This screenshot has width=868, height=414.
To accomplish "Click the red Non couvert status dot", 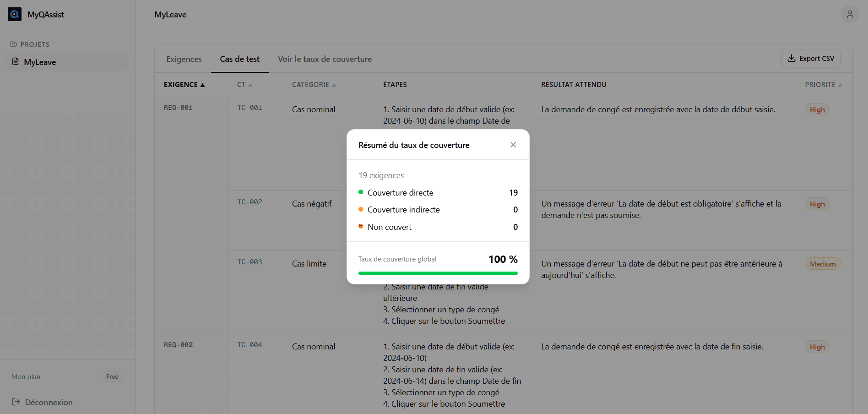I will pyautogui.click(x=361, y=227).
